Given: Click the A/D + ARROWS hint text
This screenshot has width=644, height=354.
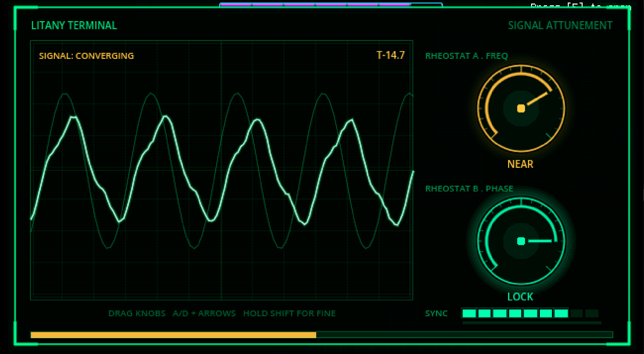Looking at the screenshot, I should pyautogui.click(x=204, y=313).
